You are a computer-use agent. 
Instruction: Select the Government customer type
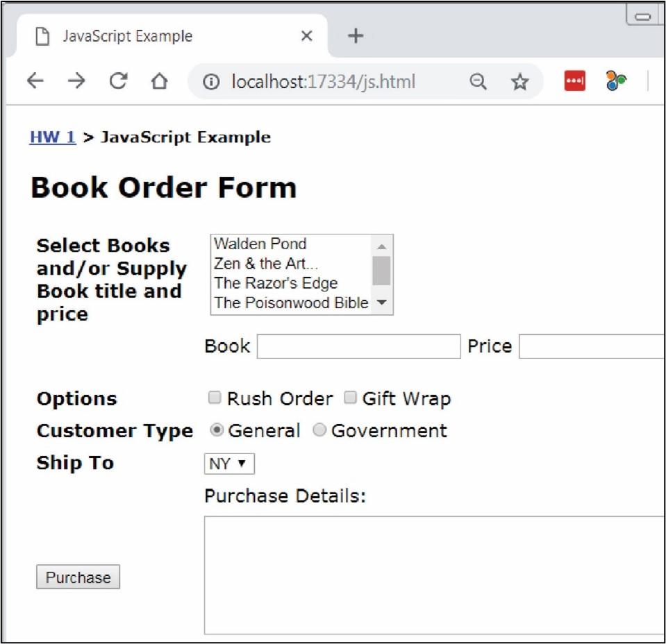pos(319,430)
